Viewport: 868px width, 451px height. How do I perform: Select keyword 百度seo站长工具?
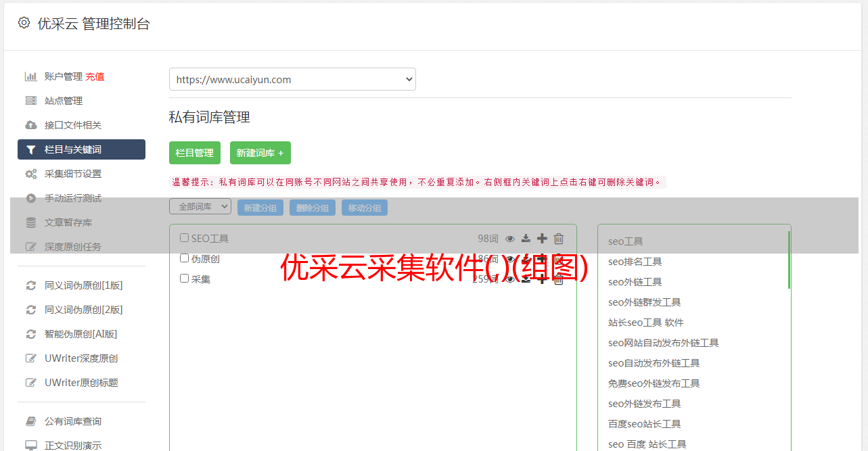644,424
